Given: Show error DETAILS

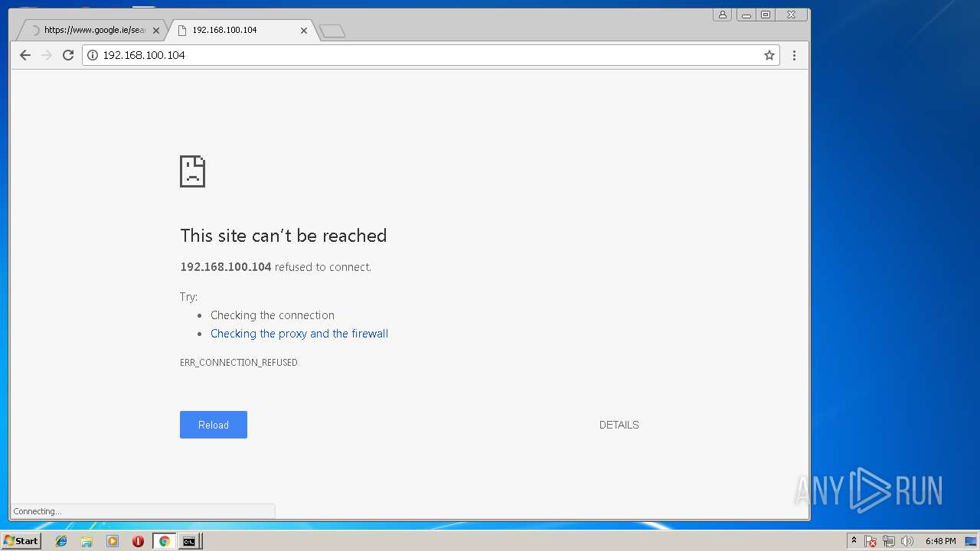Looking at the screenshot, I should 619,425.
